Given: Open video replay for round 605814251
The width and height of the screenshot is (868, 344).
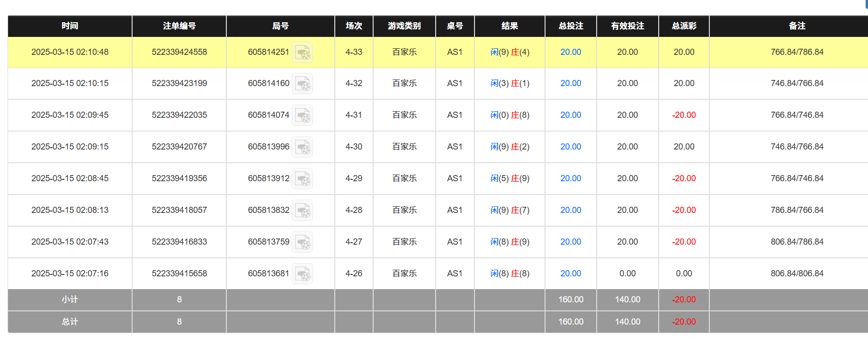Looking at the screenshot, I should coord(302,53).
